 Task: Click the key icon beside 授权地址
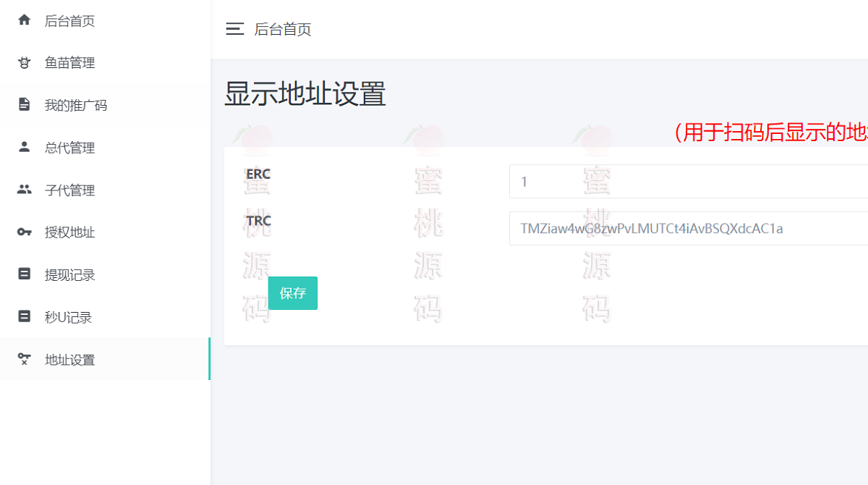pyautogui.click(x=24, y=232)
